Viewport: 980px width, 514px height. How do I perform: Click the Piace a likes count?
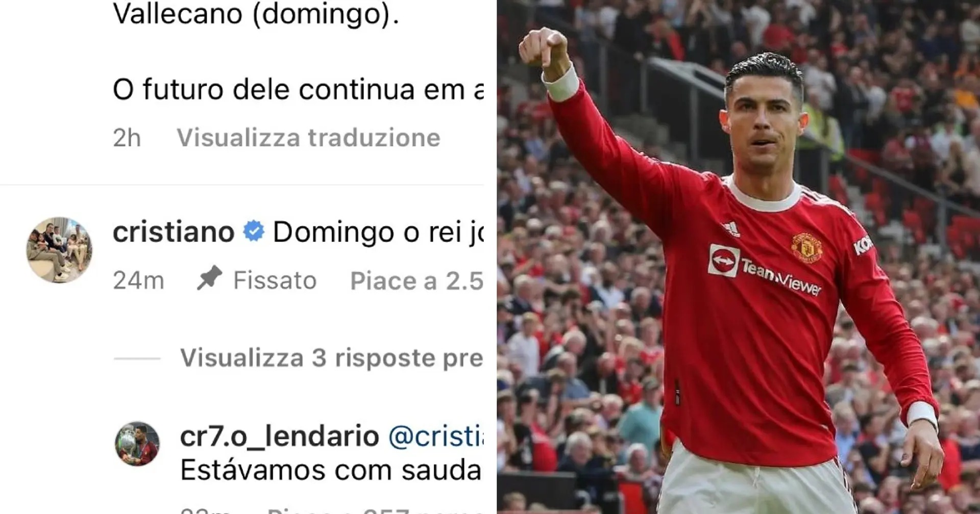click(416, 281)
